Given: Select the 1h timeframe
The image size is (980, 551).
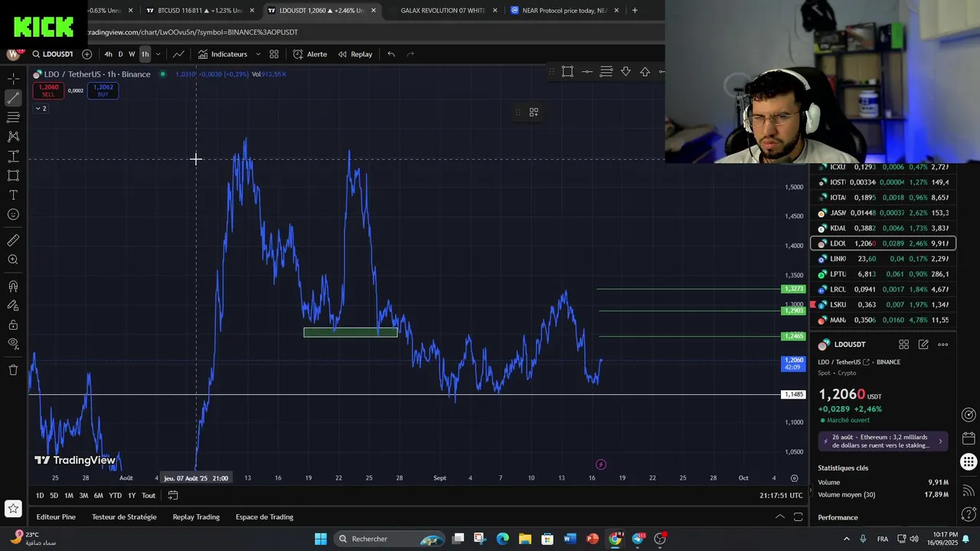Looking at the screenshot, I should pyautogui.click(x=145, y=54).
